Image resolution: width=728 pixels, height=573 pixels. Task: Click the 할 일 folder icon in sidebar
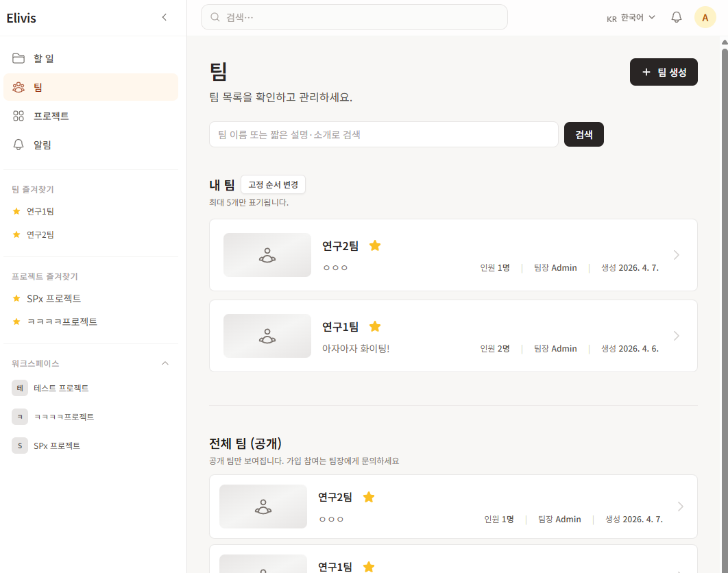tap(19, 58)
